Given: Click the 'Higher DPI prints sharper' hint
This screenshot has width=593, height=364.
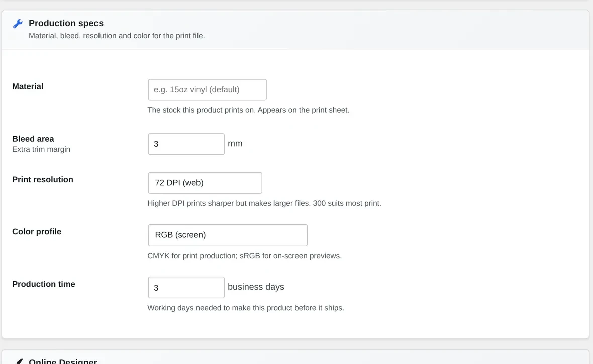Looking at the screenshot, I should [x=264, y=203].
